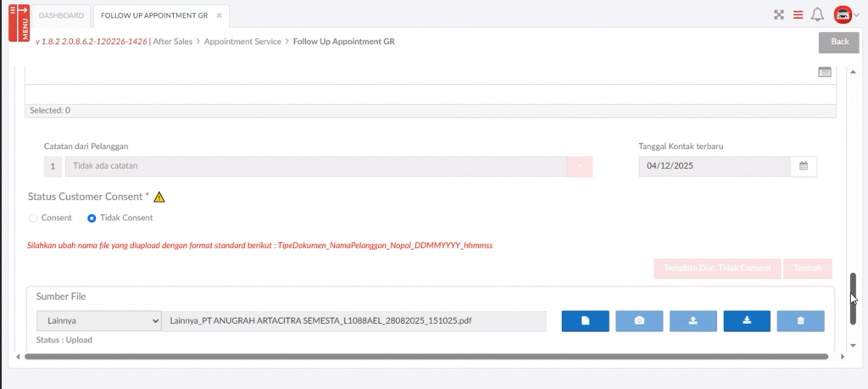868x389 pixels.
Task: Select the Consent radio option
Action: tap(34, 218)
